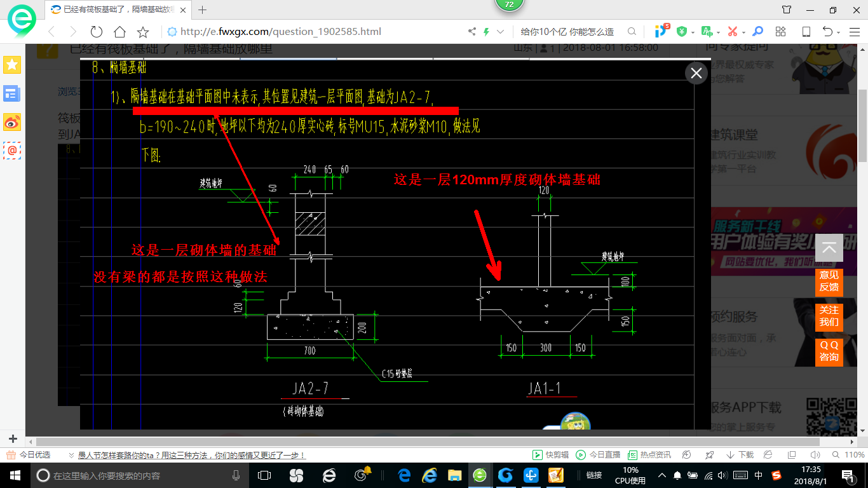
Task: Open 快剪辑 video editor tool
Action: click(x=550, y=455)
